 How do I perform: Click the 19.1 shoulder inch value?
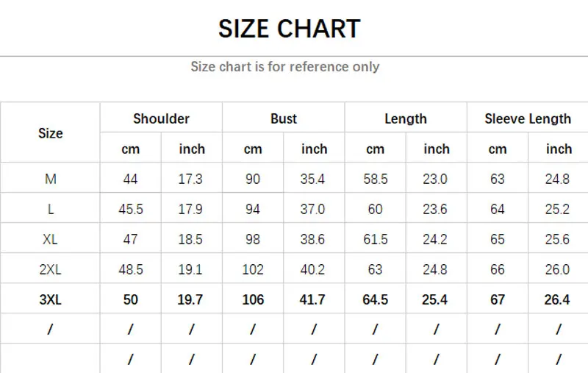pyautogui.click(x=190, y=269)
